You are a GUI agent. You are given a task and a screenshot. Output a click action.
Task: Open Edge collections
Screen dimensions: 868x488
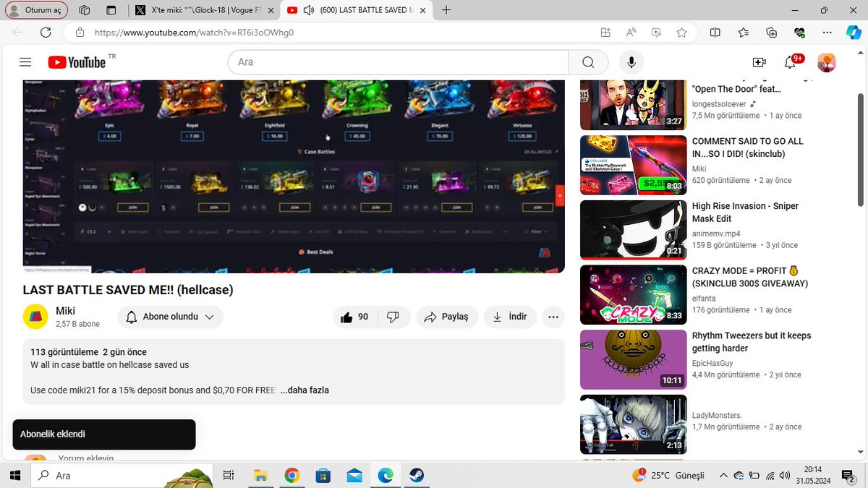coord(772,33)
